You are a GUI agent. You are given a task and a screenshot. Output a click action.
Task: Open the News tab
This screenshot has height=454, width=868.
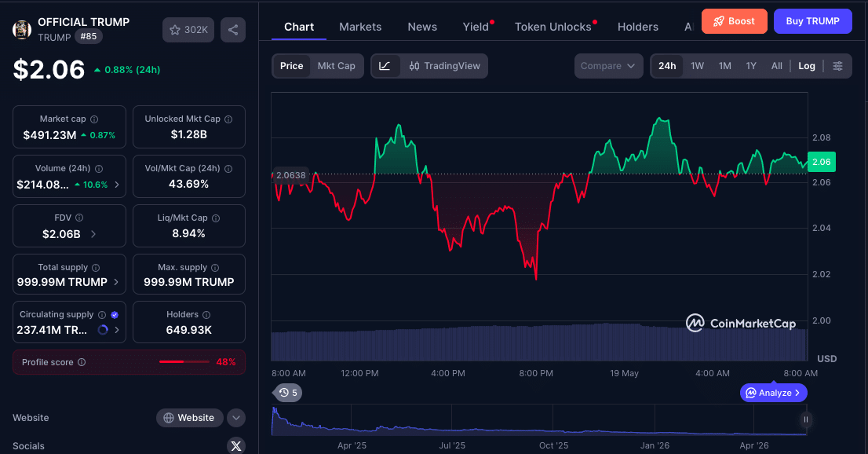click(x=422, y=27)
